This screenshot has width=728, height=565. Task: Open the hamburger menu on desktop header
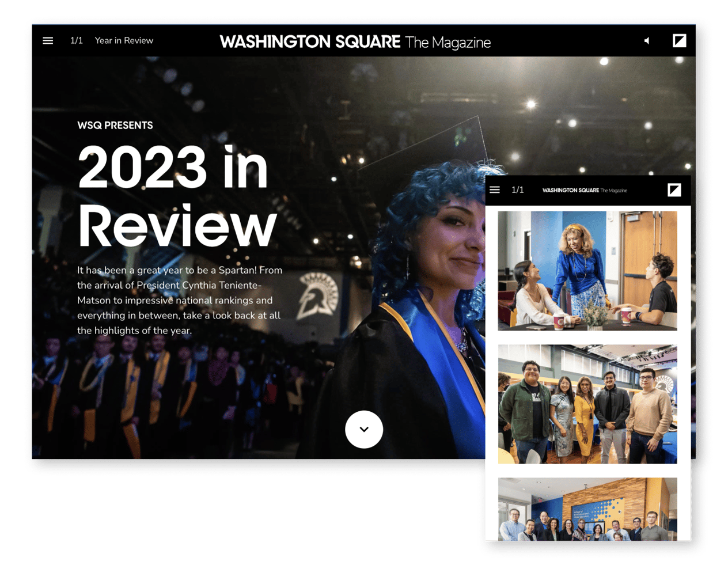(48, 40)
